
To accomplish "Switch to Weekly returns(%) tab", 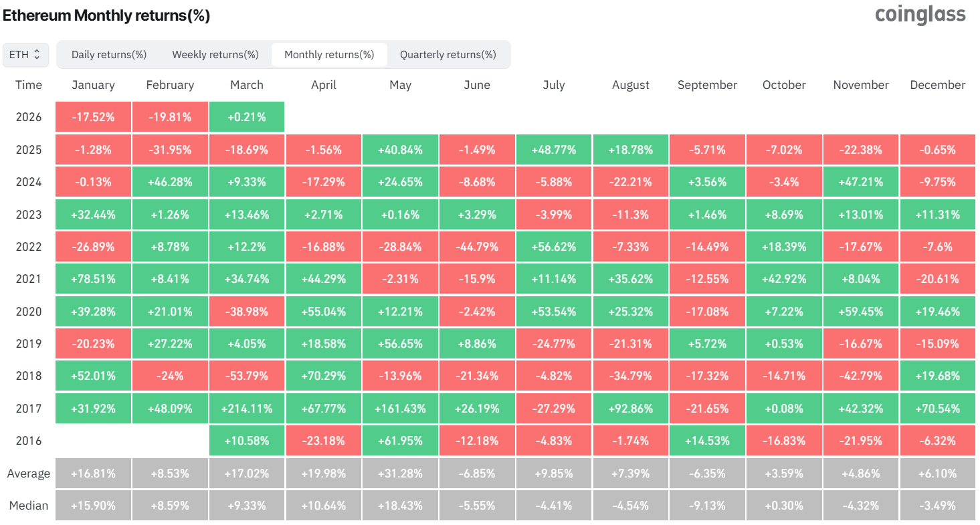I will click(x=215, y=55).
